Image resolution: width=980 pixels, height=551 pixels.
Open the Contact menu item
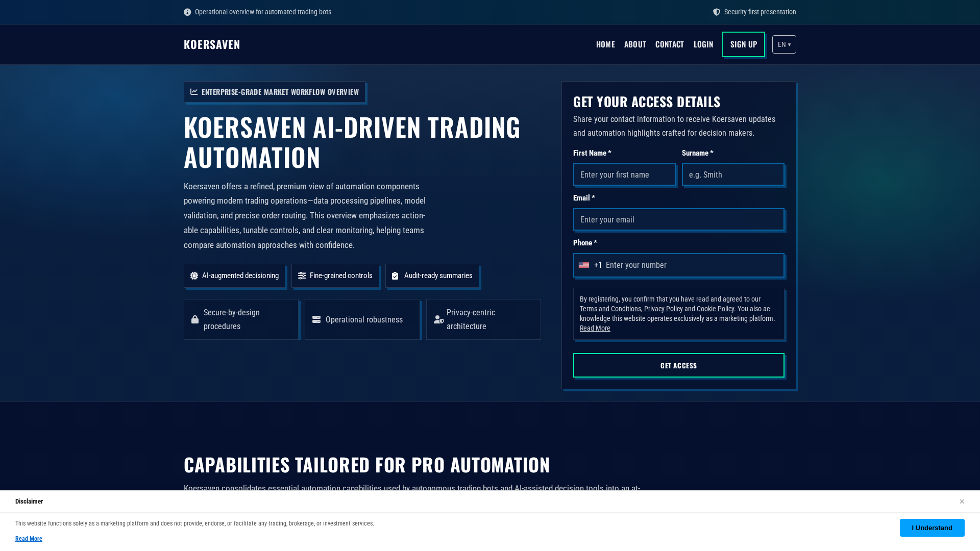coord(670,44)
